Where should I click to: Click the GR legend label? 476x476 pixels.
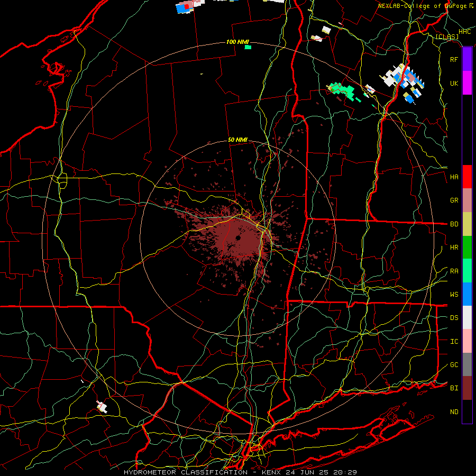(x=454, y=200)
